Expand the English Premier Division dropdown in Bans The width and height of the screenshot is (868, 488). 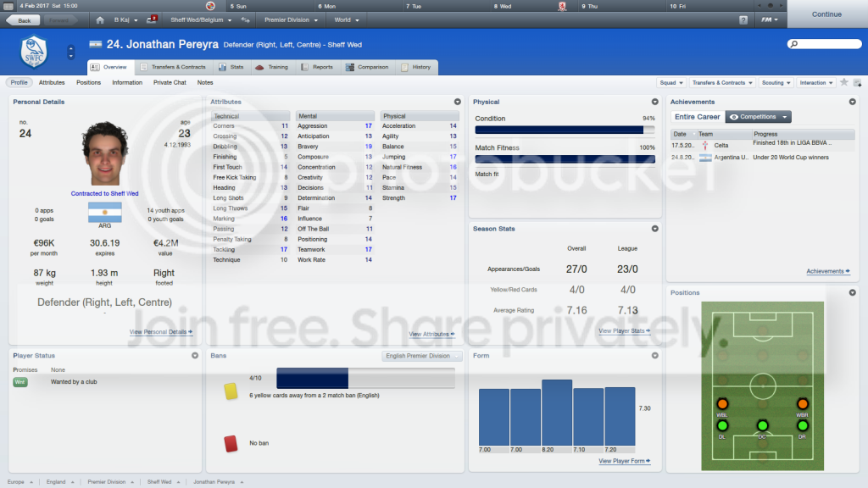click(422, 356)
